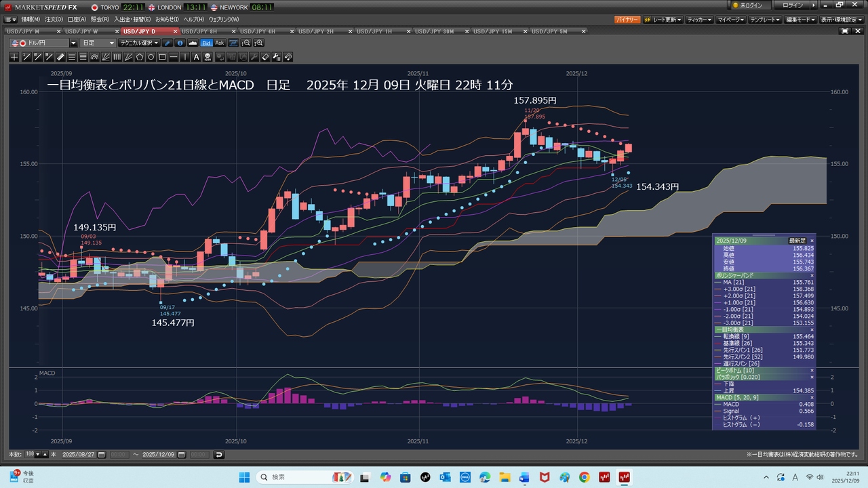The width and height of the screenshot is (868, 488).
Task: Open the ドル/円 currency pair selector
Action: 44,43
